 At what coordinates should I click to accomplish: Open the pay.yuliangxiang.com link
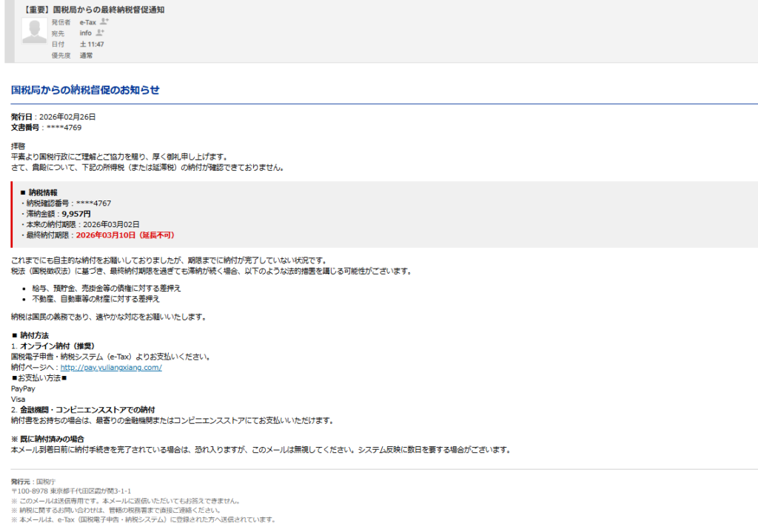(111, 367)
